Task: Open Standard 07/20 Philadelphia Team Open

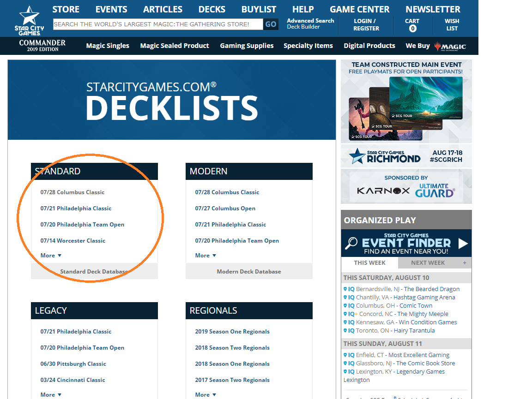Action: point(82,225)
